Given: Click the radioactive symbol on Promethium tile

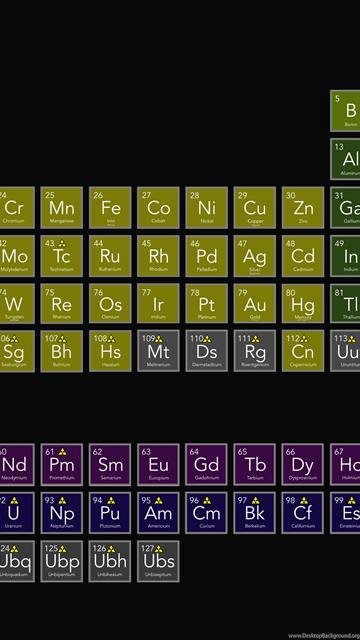Looking at the screenshot, I should click(62, 452).
